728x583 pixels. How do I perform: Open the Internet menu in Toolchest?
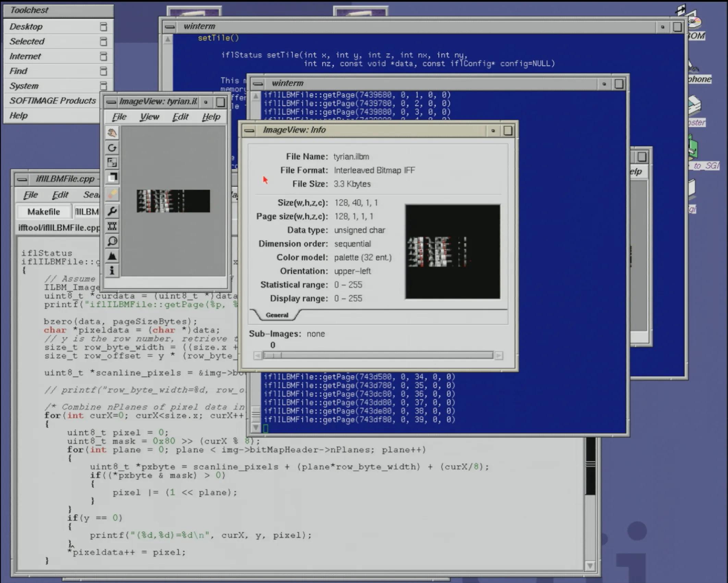pos(58,56)
